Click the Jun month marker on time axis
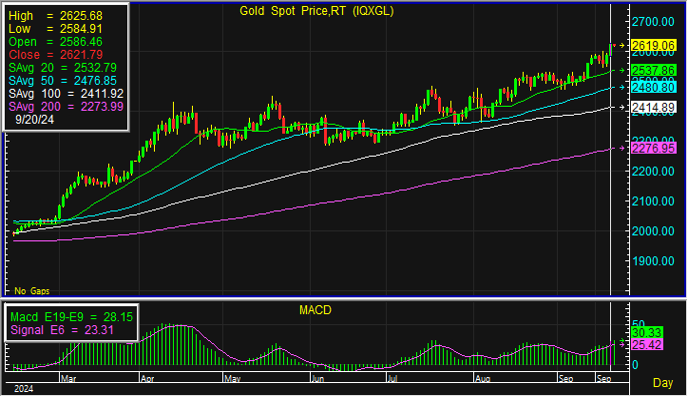This screenshot has height=397, width=688. 318,379
